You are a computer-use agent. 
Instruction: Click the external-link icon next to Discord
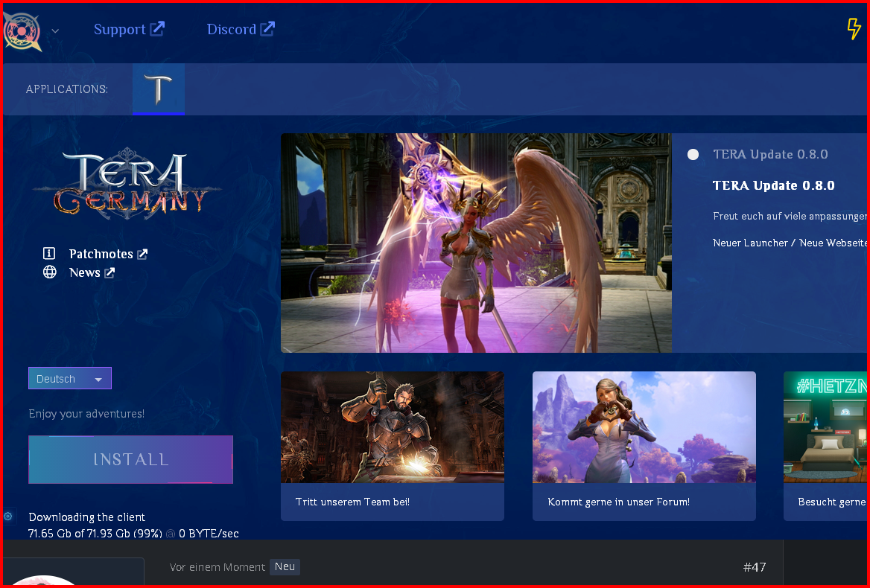pyautogui.click(x=267, y=29)
